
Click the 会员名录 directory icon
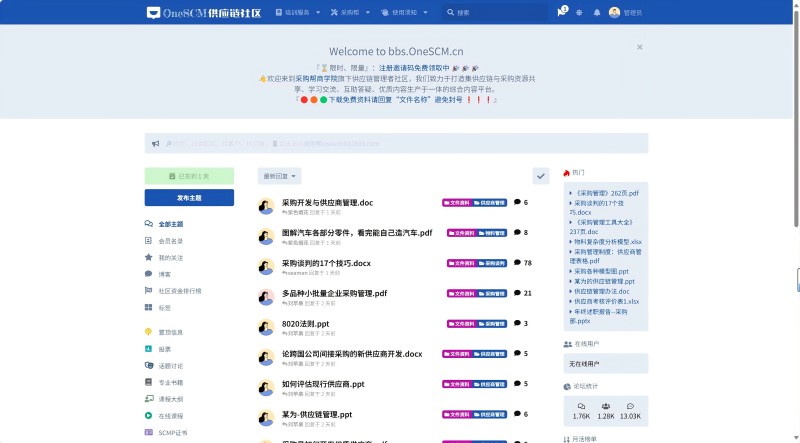pyautogui.click(x=148, y=240)
